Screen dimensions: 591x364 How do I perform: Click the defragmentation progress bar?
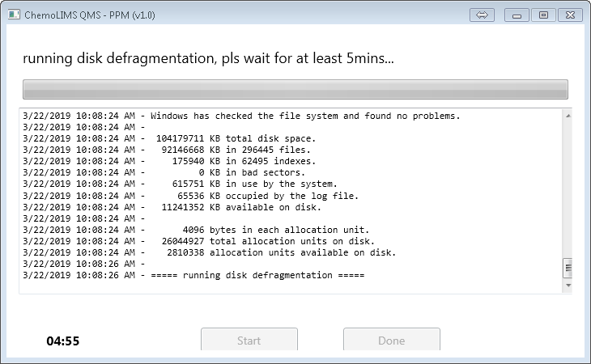295,90
